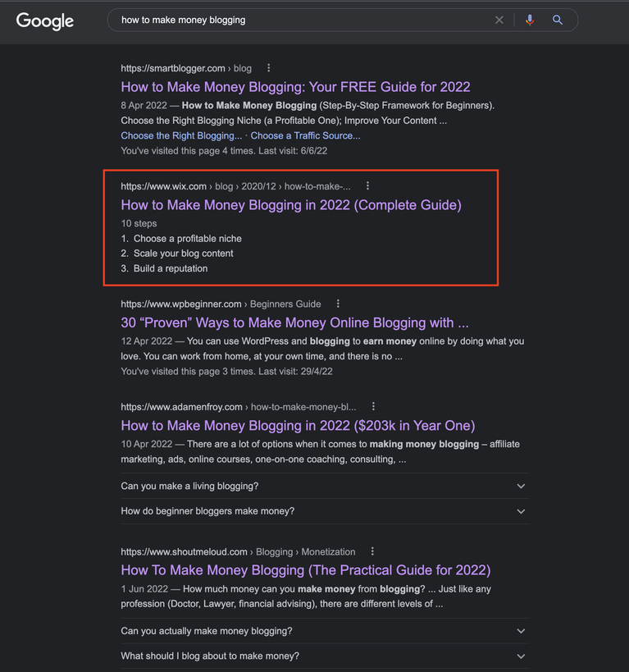Click "Build a reputation" step
This screenshot has height=672, width=629.
171,268
